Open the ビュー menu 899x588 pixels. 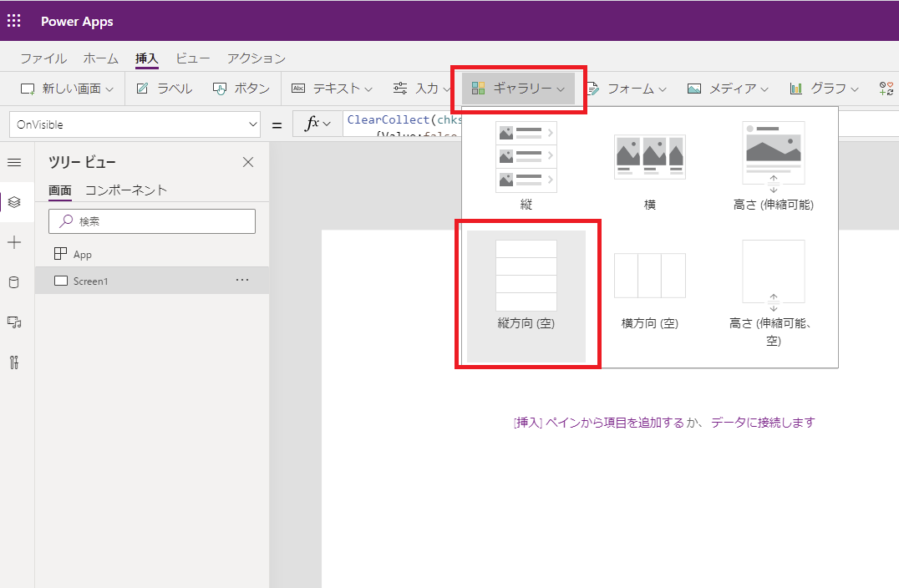coord(192,58)
